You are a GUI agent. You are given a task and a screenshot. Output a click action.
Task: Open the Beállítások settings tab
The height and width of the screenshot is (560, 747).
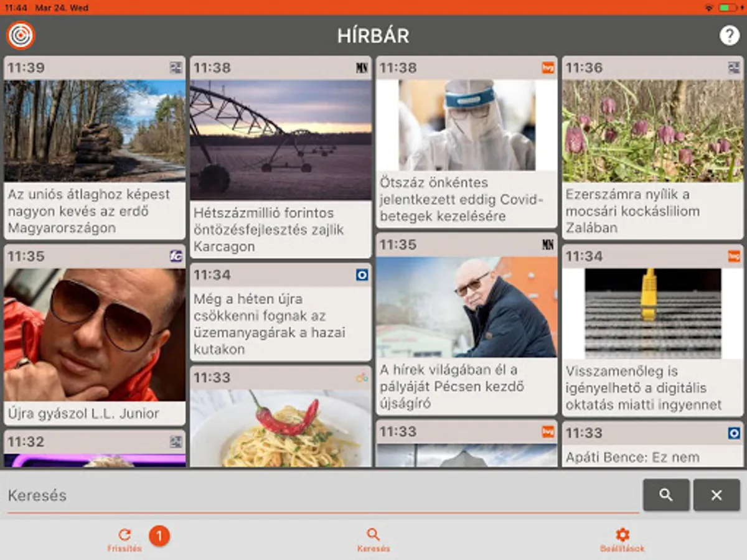tap(622, 540)
